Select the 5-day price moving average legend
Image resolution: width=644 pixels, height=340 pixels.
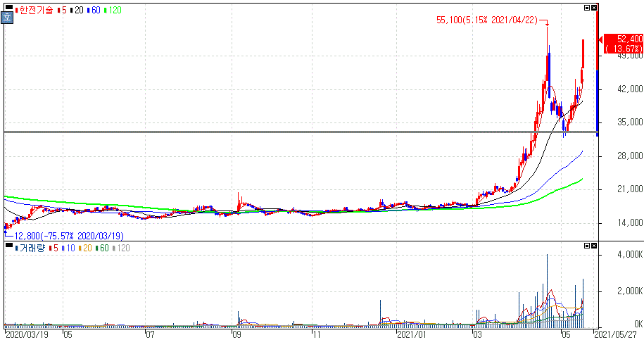[x=63, y=11]
